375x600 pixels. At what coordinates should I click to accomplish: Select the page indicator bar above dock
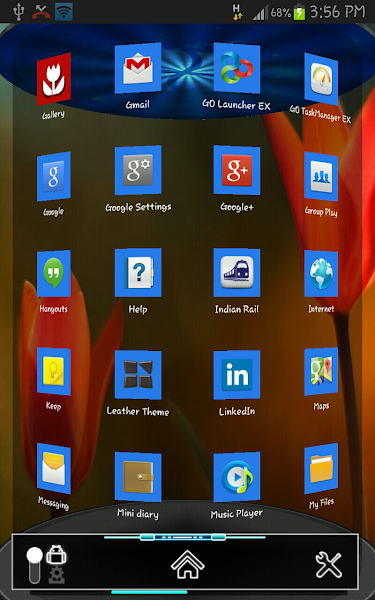(x=184, y=538)
